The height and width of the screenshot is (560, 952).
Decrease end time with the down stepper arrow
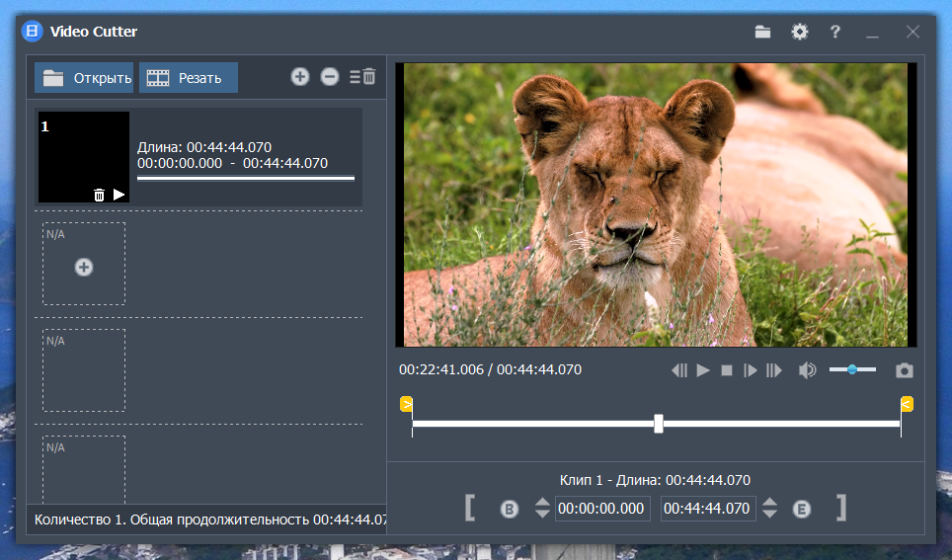(x=769, y=514)
